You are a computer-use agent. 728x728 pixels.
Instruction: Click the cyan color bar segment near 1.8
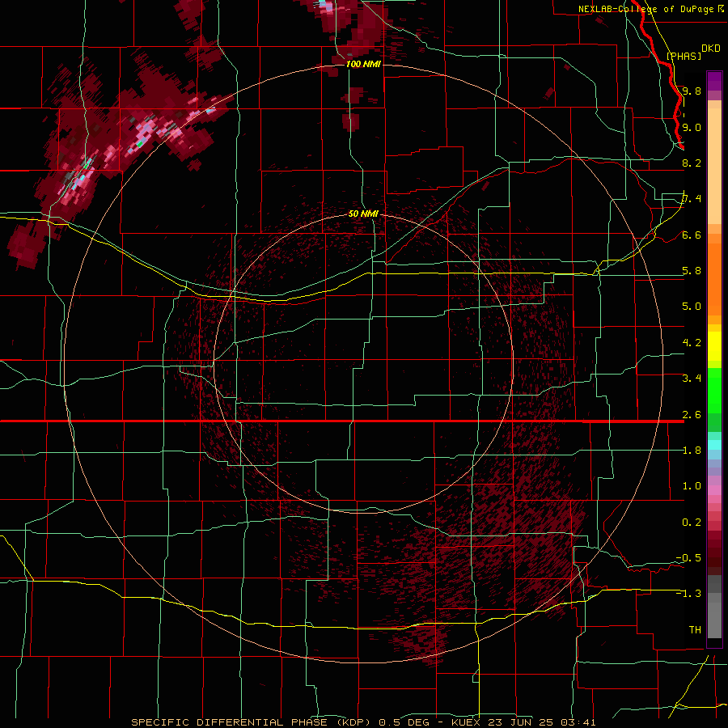coord(714,445)
